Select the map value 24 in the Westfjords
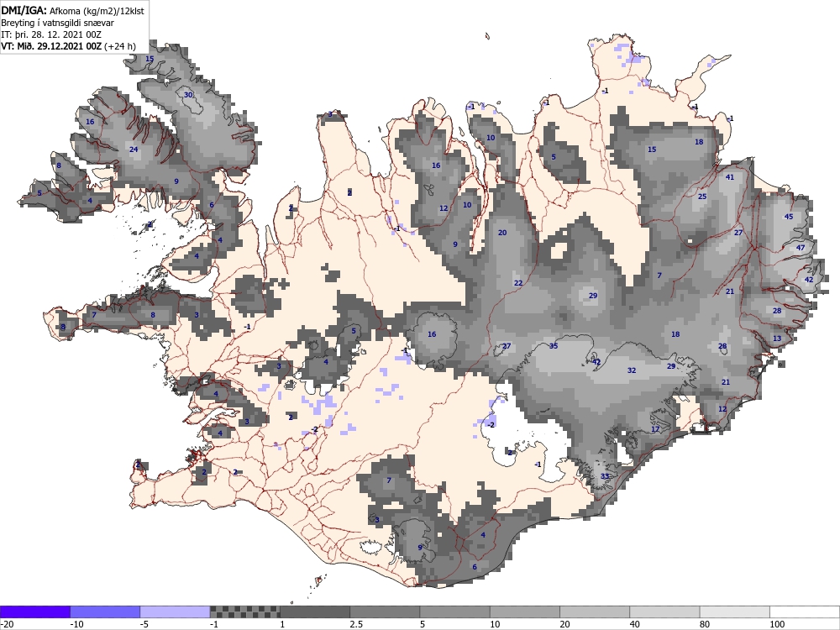 134,149
